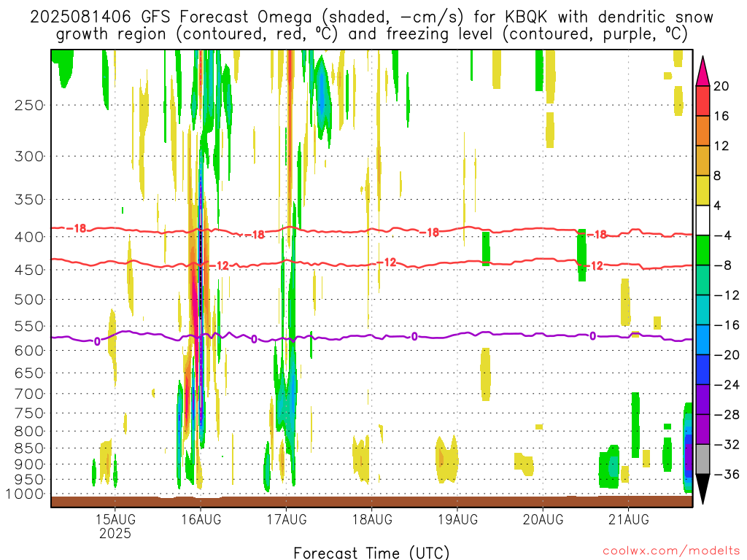
Task: Click the 550 pressure level label
Action: [x=29, y=326]
